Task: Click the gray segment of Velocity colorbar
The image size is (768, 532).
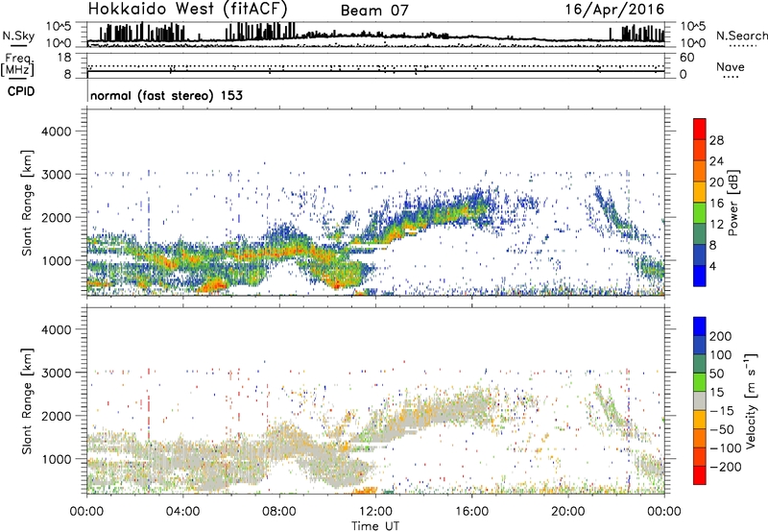Action: [x=700, y=401]
